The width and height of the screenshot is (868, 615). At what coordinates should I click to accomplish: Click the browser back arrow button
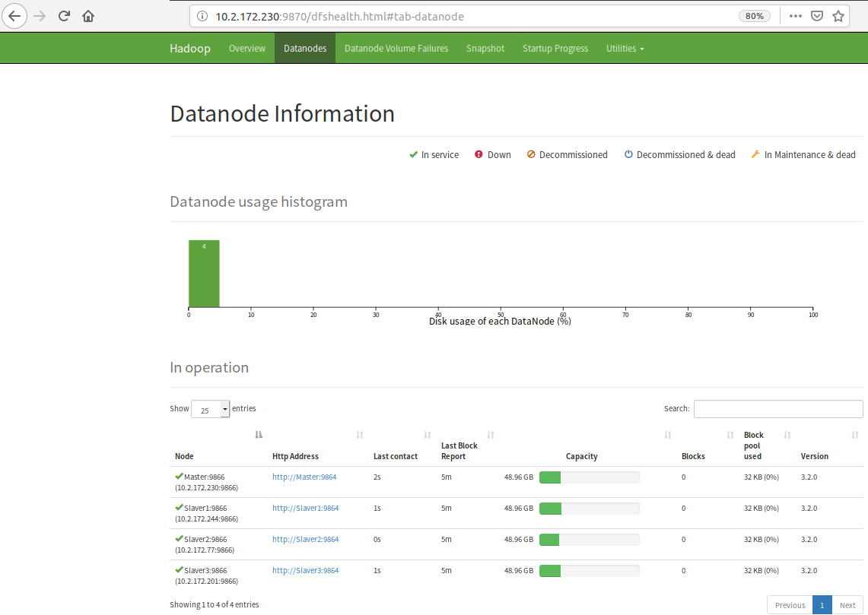pyautogui.click(x=14, y=16)
